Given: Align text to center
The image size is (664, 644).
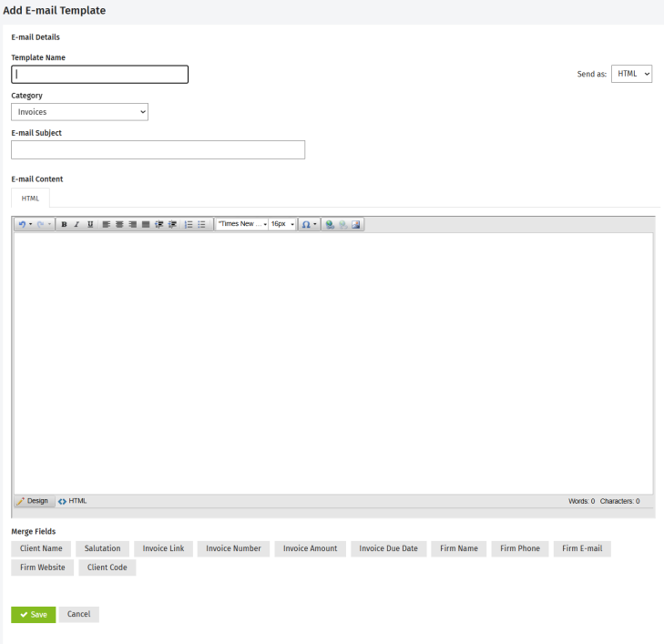Looking at the screenshot, I should (x=119, y=224).
